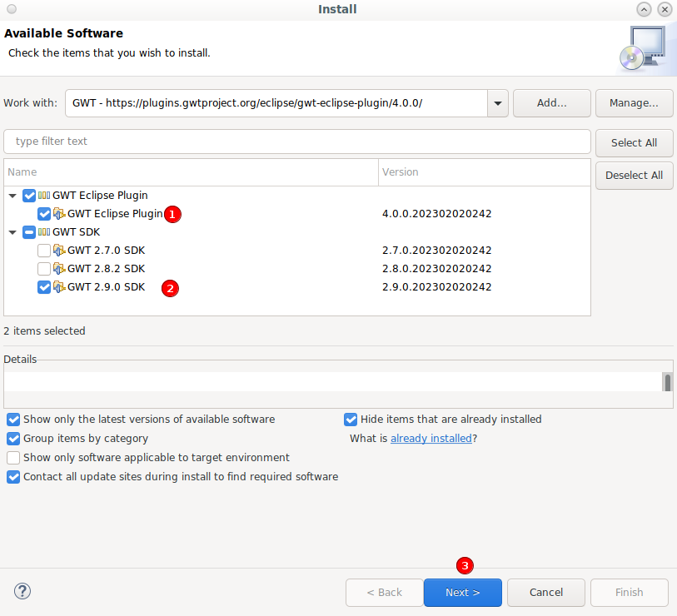Image resolution: width=677 pixels, height=616 pixels.
Task: Click the GWT 2.8.2 SDK feature icon
Action: [59, 269]
